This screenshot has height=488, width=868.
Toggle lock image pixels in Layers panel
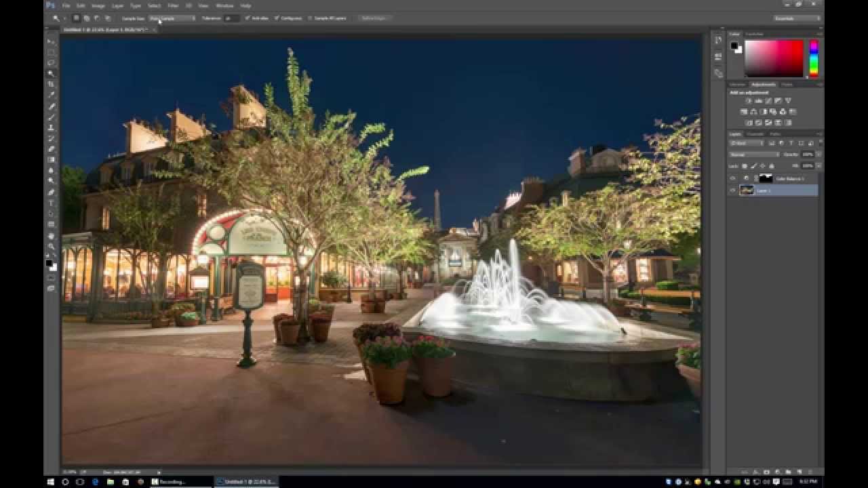click(x=753, y=166)
